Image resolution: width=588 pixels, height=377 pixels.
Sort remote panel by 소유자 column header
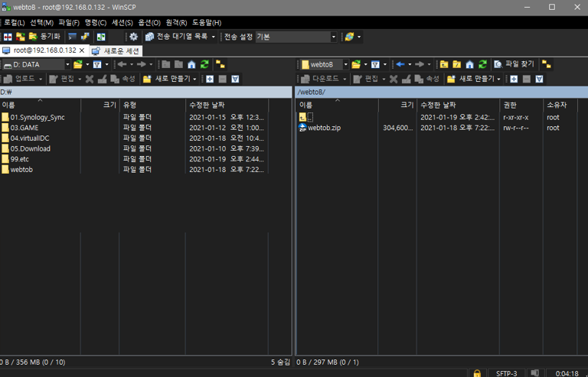click(x=560, y=106)
